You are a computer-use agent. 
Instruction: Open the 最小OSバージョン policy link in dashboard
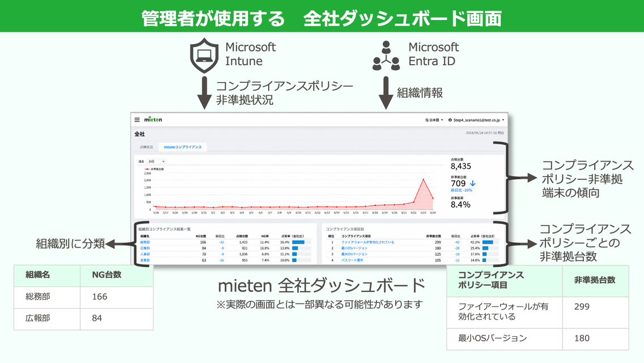pos(354,248)
